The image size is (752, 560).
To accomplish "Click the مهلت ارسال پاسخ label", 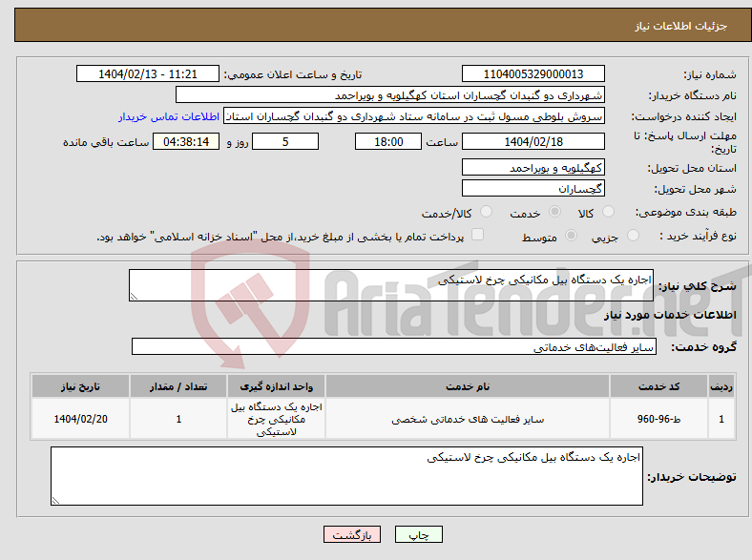I will click(685, 142).
